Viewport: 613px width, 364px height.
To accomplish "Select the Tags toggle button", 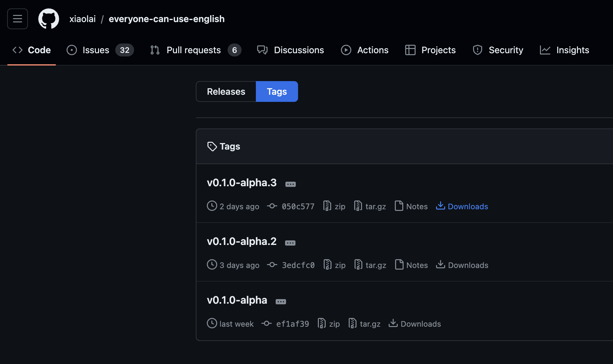I will click(x=277, y=91).
